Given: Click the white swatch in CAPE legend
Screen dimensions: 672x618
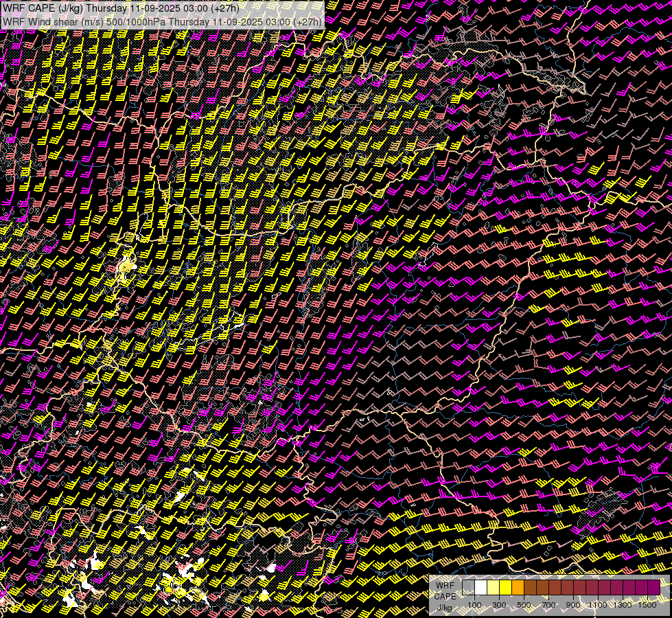Looking at the screenshot, I should 480,587.
